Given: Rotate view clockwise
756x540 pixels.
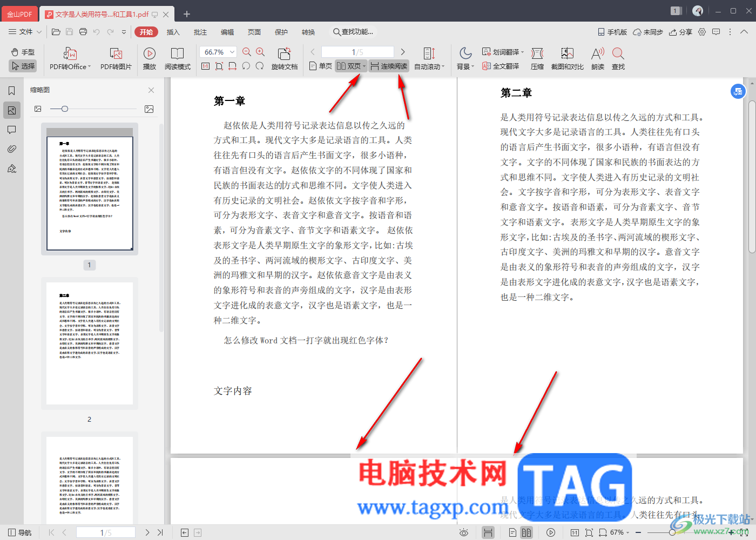Looking at the screenshot, I should click(x=260, y=66).
